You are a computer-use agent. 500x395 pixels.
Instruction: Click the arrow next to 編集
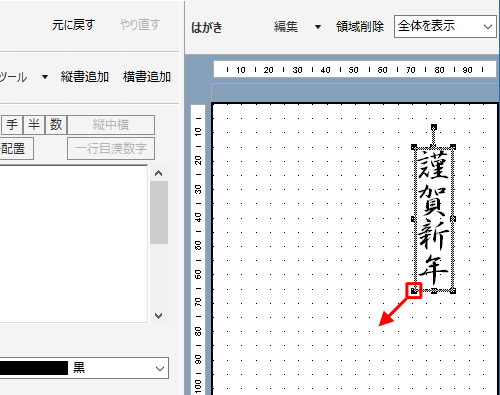coord(318,27)
